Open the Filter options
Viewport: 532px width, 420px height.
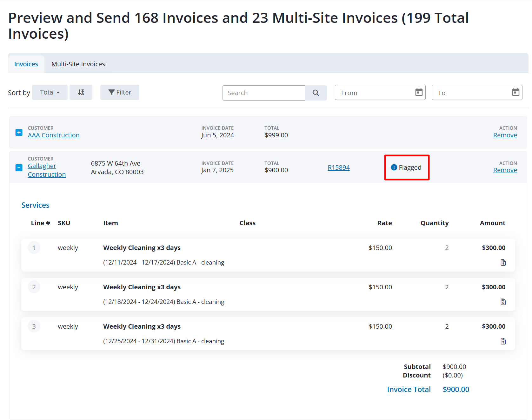pyautogui.click(x=120, y=92)
